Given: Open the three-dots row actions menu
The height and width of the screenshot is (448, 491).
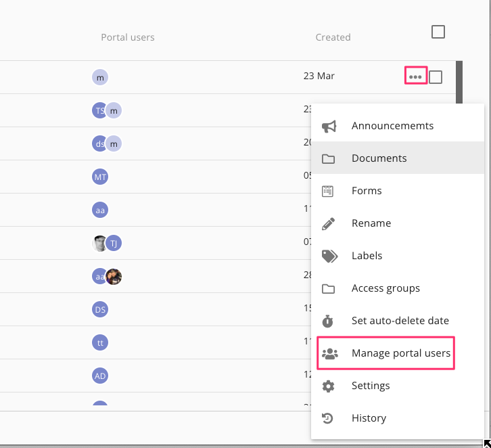Looking at the screenshot, I should coord(415,76).
